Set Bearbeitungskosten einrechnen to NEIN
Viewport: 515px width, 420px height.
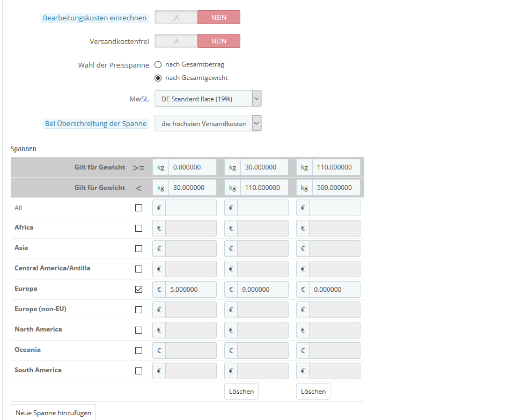(219, 17)
